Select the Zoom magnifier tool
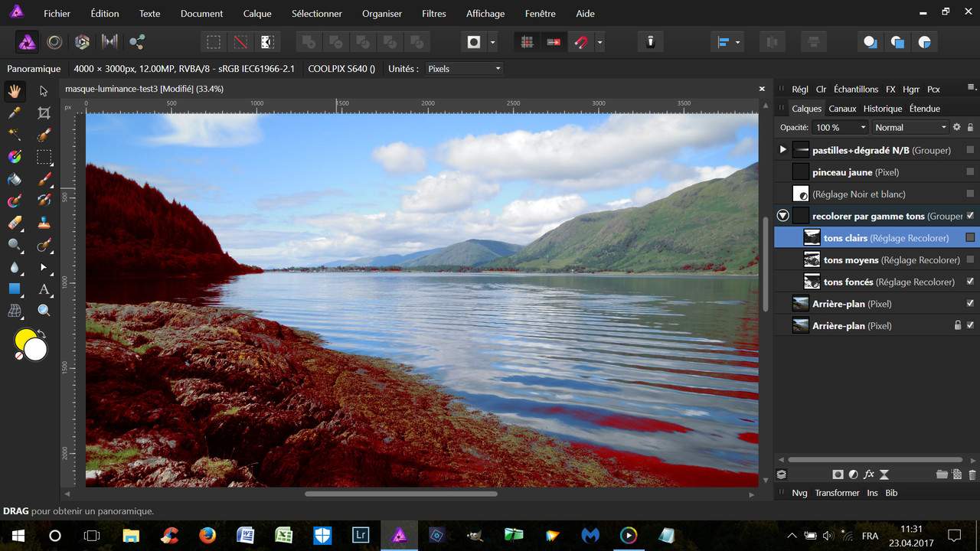Viewport: 980px width, 551px height. click(x=44, y=311)
